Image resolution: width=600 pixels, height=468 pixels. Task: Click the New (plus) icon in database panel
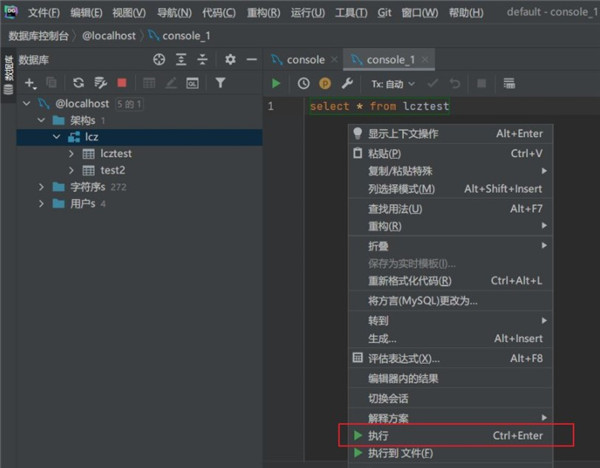30,83
